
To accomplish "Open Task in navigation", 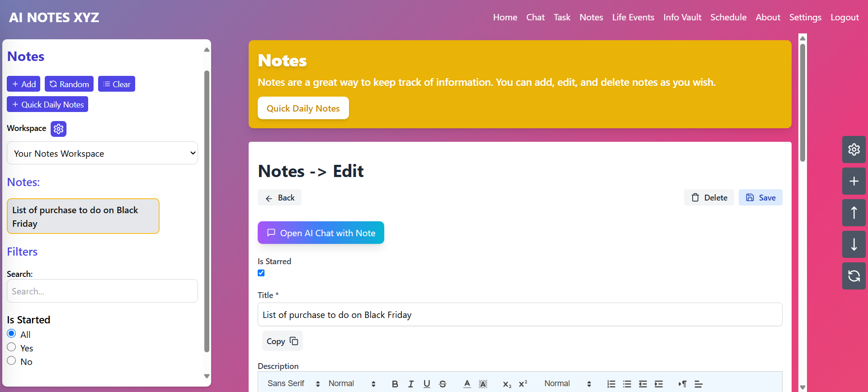I will [x=562, y=17].
